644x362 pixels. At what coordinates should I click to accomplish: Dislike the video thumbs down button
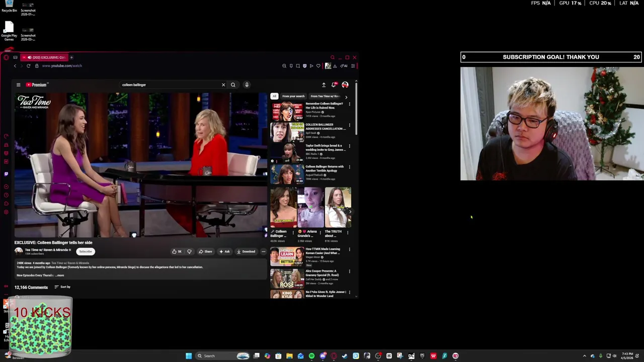[189, 251]
